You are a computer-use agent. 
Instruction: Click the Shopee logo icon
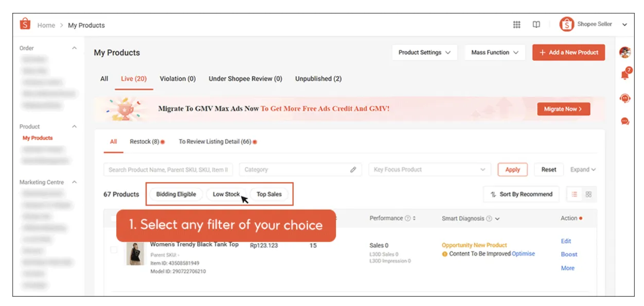(x=25, y=24)
